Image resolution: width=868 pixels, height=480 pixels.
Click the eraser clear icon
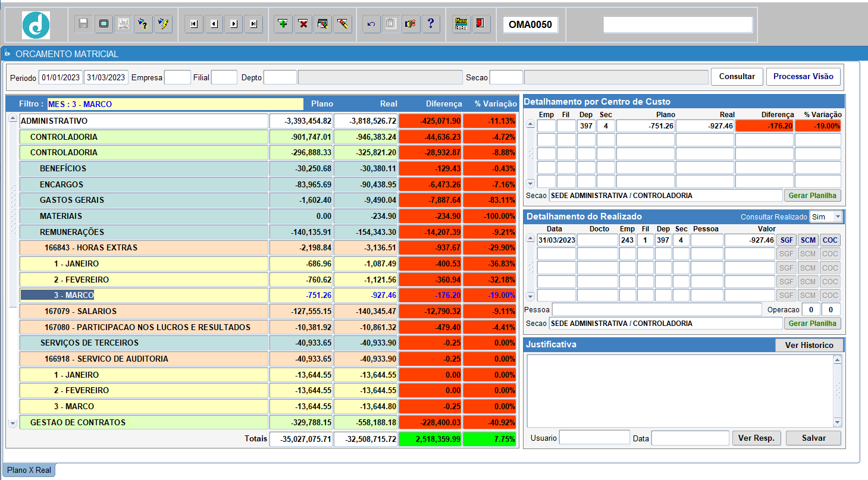click(x=343, y=24)
